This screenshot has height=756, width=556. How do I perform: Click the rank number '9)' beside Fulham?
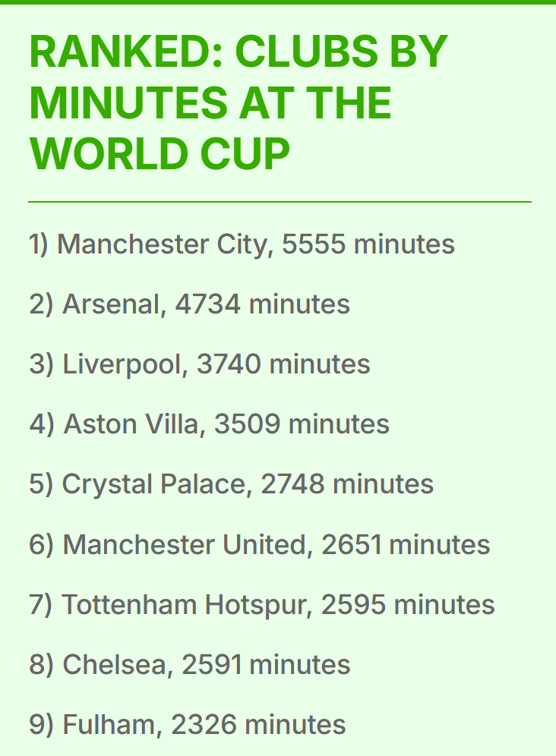tap(42, 725)
